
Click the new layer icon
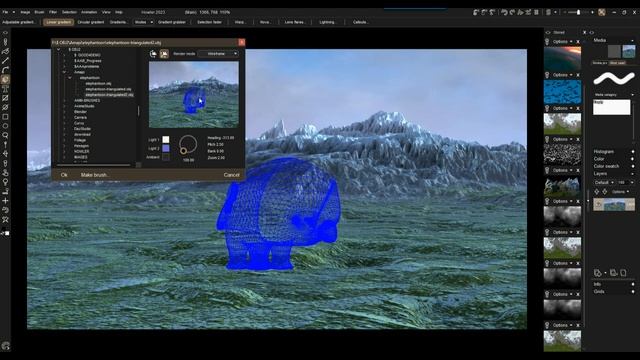[x=598, y=273]
